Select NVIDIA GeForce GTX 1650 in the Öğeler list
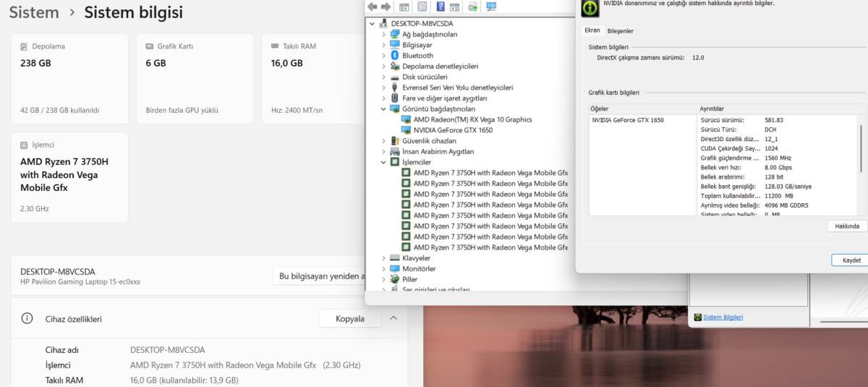868x387 pixels. pyautogui.click(x=628, y=120)
